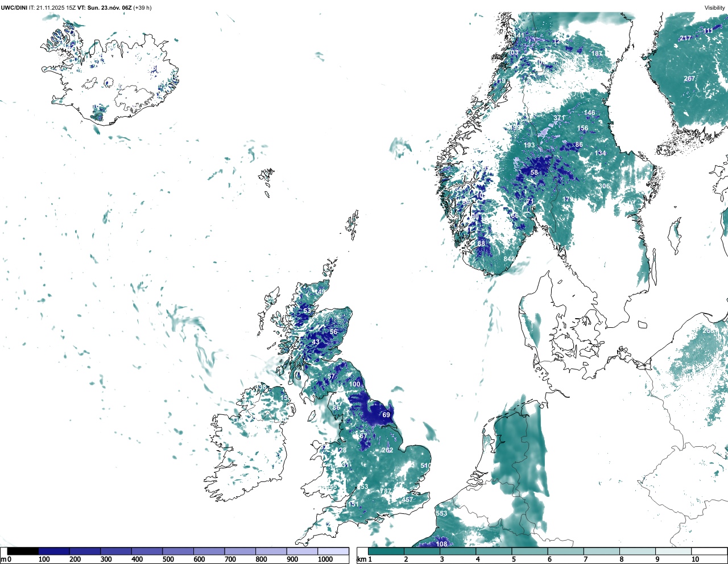The image size is (728, 564).
Task: Click the '71' visibility value near Oslo
Action: 530,201
